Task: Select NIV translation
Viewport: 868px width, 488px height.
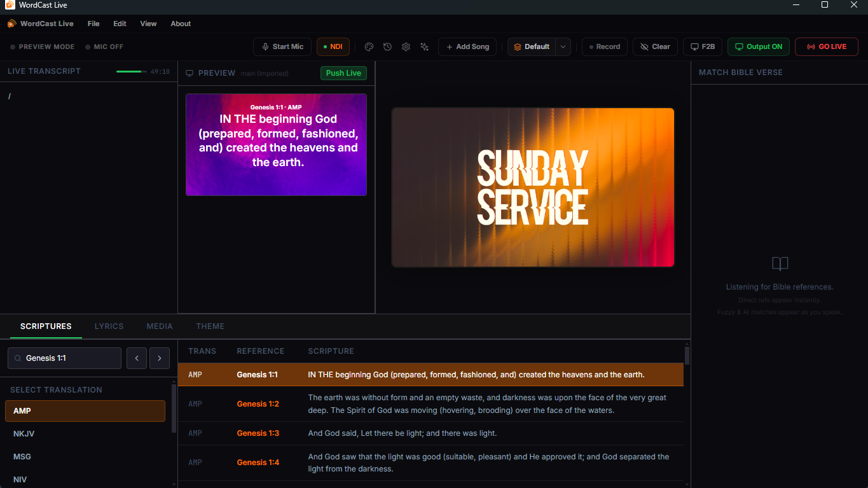Action: 85,480
